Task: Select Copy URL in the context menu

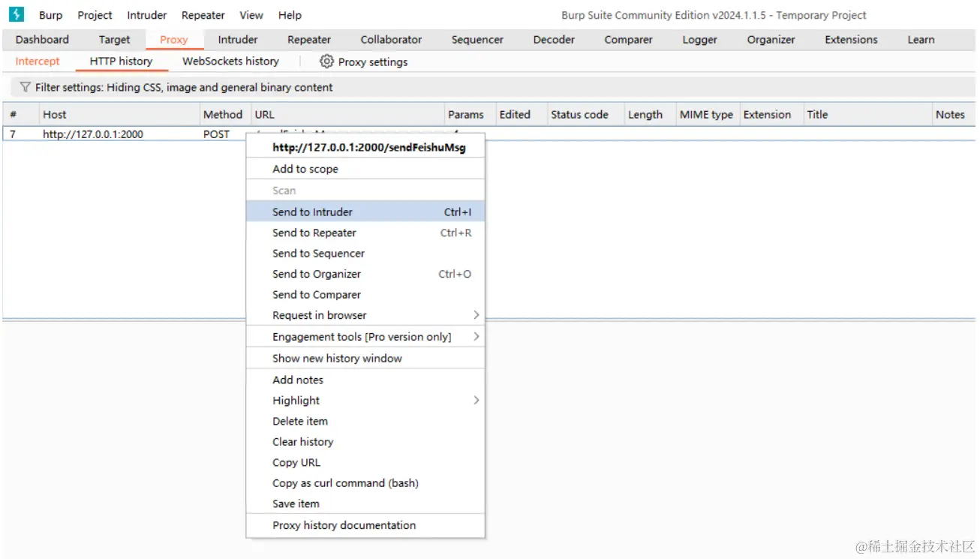Action: (365, 462)
